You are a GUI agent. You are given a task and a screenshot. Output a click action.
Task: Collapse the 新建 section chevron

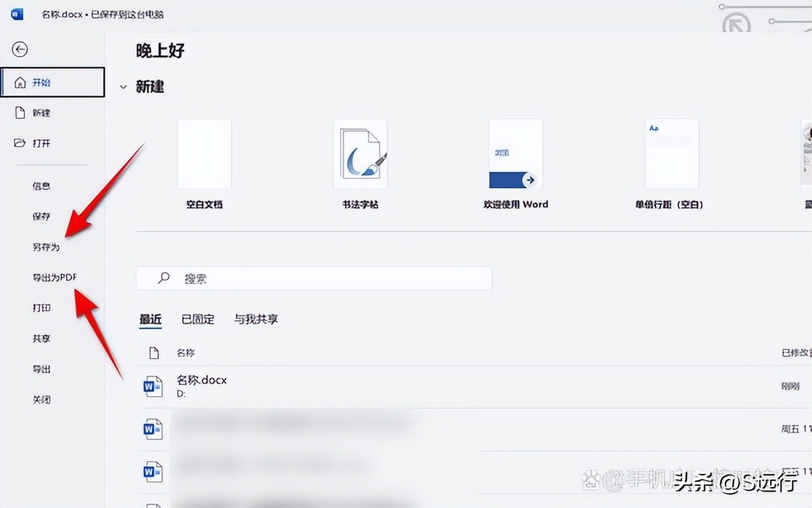pyautogui.click(x=123, y=87)
